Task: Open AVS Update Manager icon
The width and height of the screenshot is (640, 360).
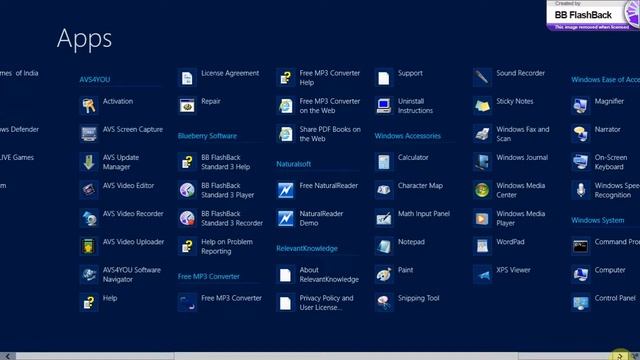Action: pyautogui.click(x=89, y=162)
